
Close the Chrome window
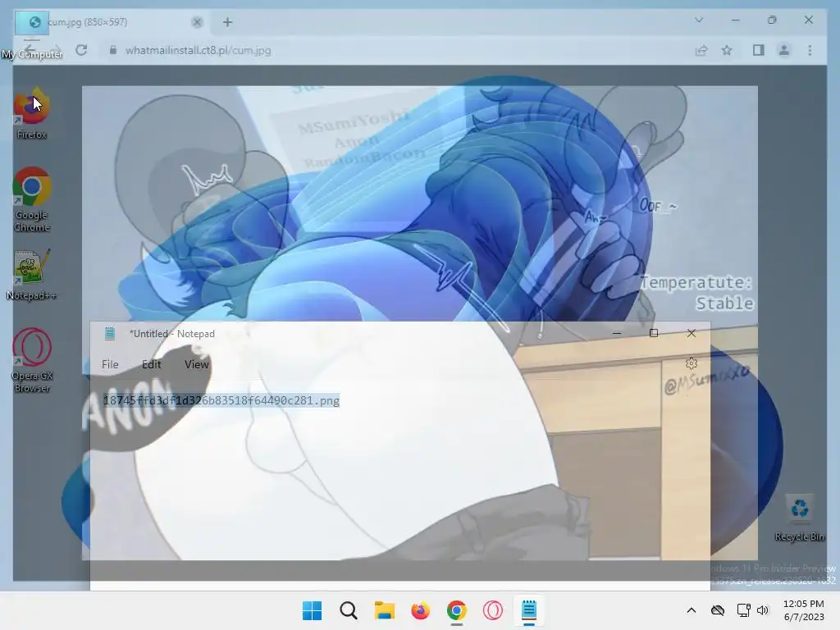tap(808, 21)
